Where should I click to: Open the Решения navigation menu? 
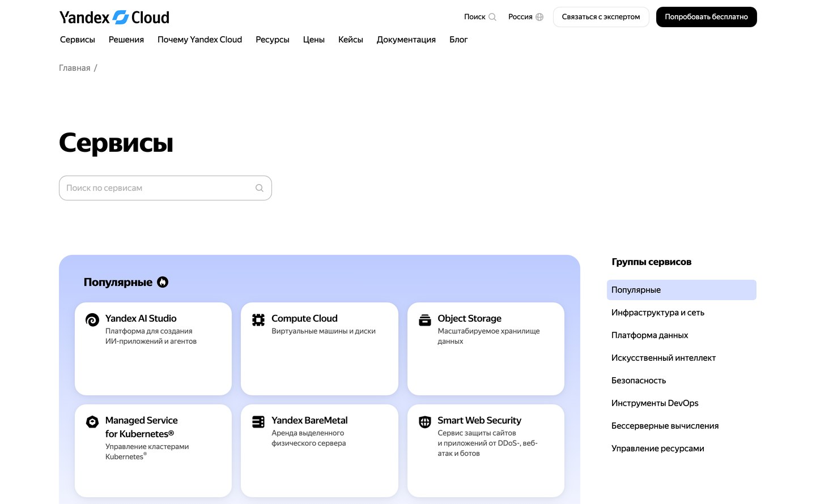126,40
